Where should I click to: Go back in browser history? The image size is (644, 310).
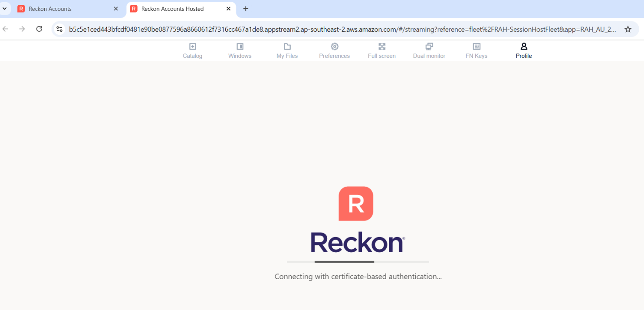coord(5,29)
